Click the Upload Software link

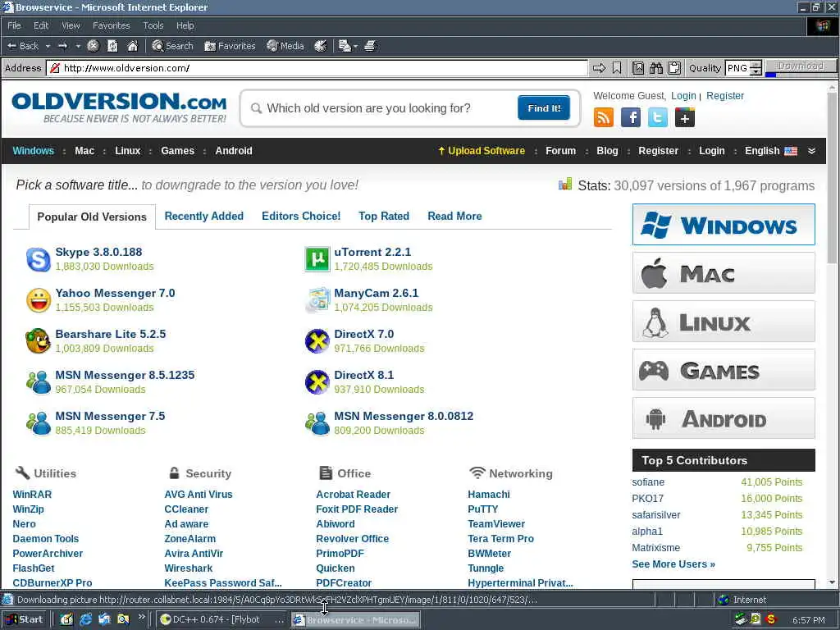pos(482,151)
